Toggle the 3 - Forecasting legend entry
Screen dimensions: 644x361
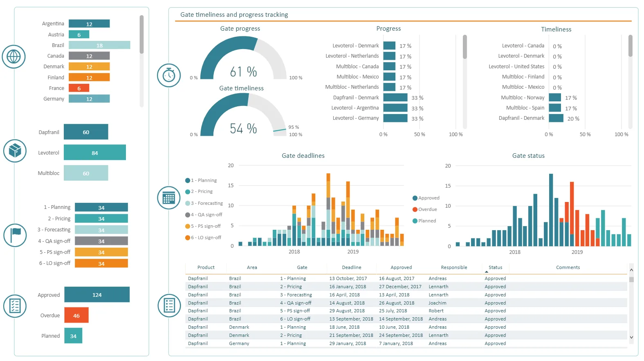[x=204, y=203]
